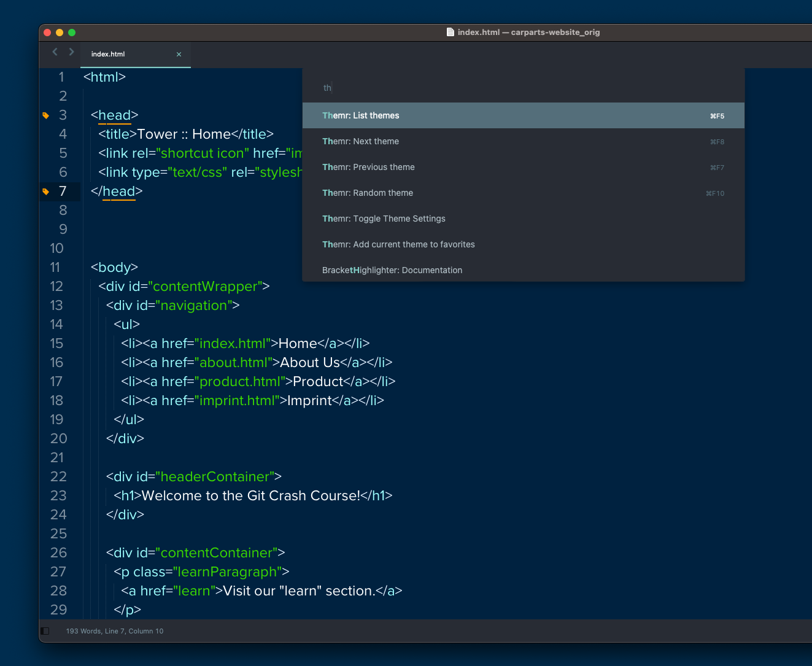Click the back navigation arrow
The height and width of the screenshot is (666, 812).
(x=55, y=52)
